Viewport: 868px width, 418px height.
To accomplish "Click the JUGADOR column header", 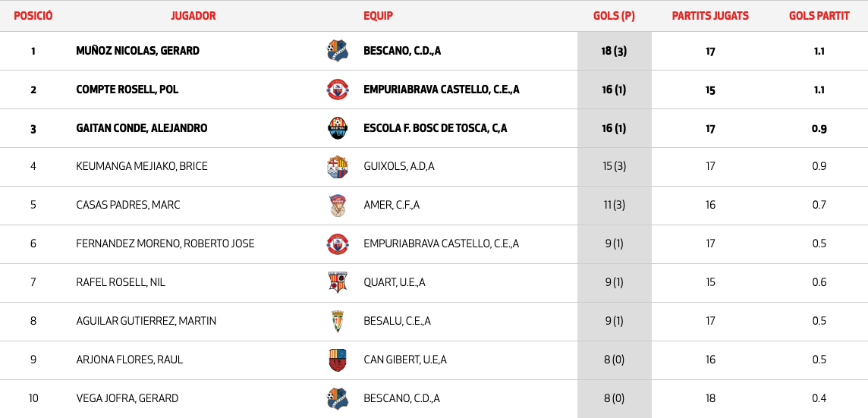I will point(193,16).
